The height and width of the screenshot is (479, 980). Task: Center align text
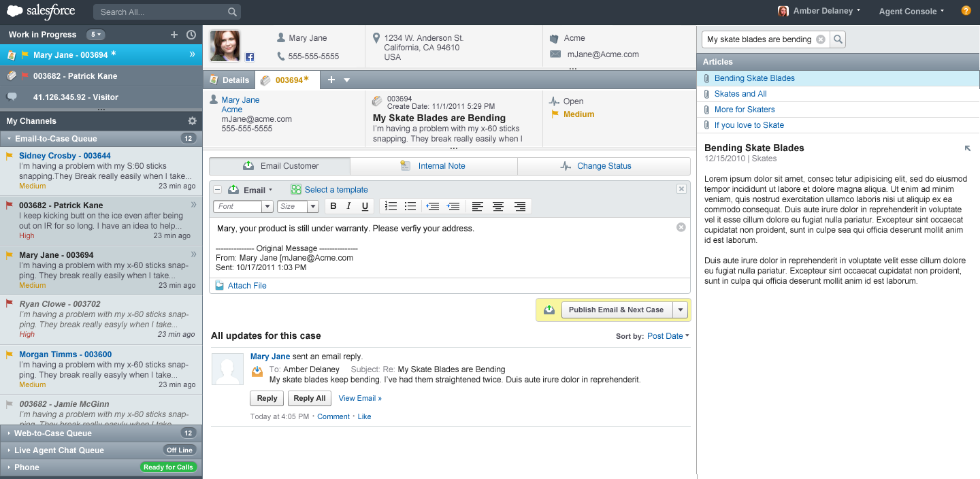pyautogui.click(x=498, y=206)
